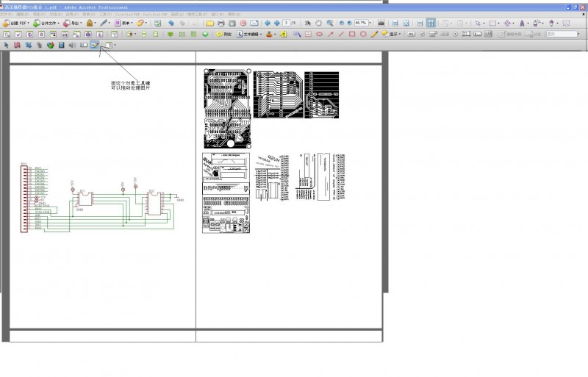Click the padlock Secure icon
Image resolution: width=588 pixels, height=377 pixels.
coord(90,24)
